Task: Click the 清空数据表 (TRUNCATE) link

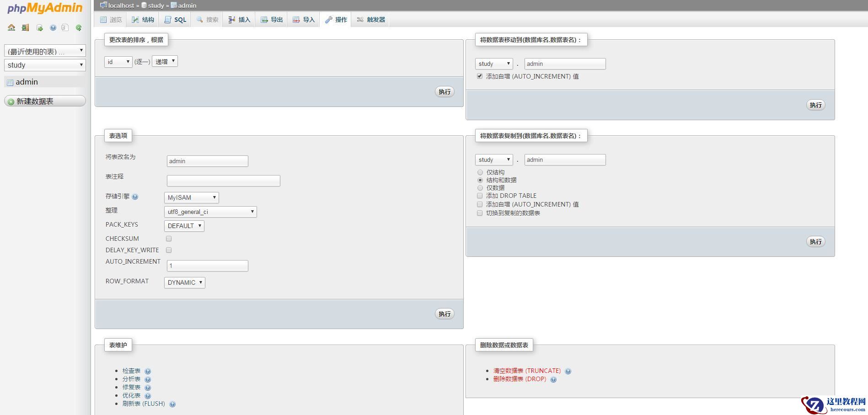Action: pos(527,371)
